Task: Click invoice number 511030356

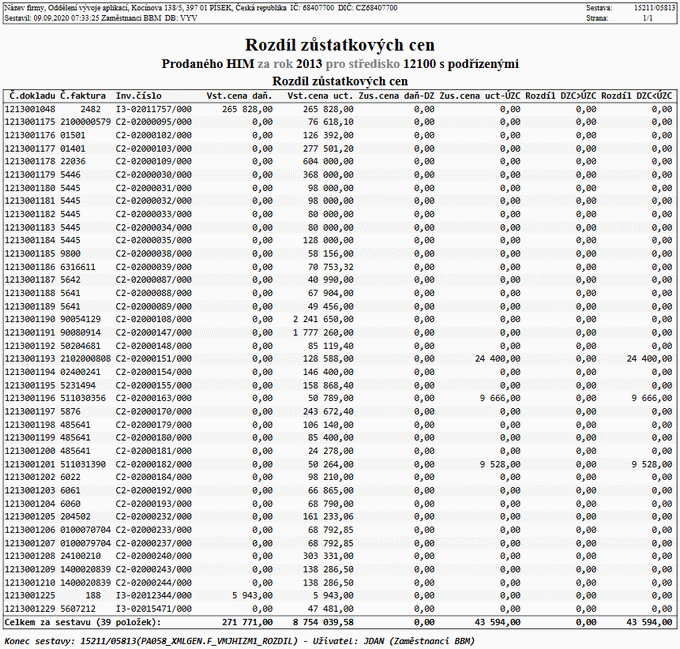Action: (83, 398)
